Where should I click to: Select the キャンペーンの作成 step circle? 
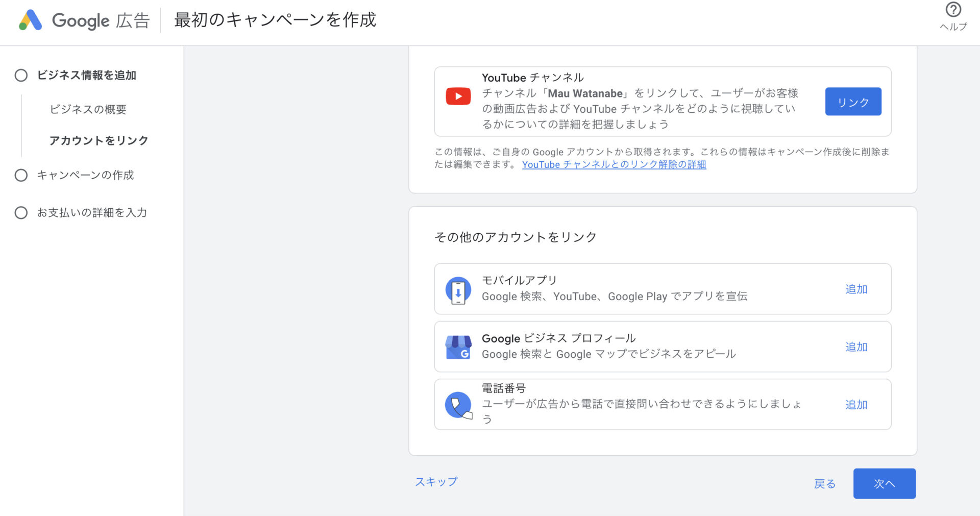coord(21,175)
